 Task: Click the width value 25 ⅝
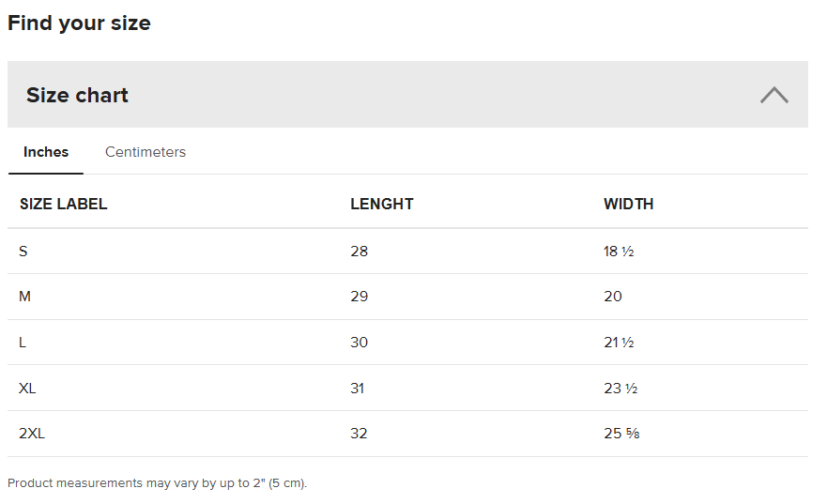click(x=621, y=434)
